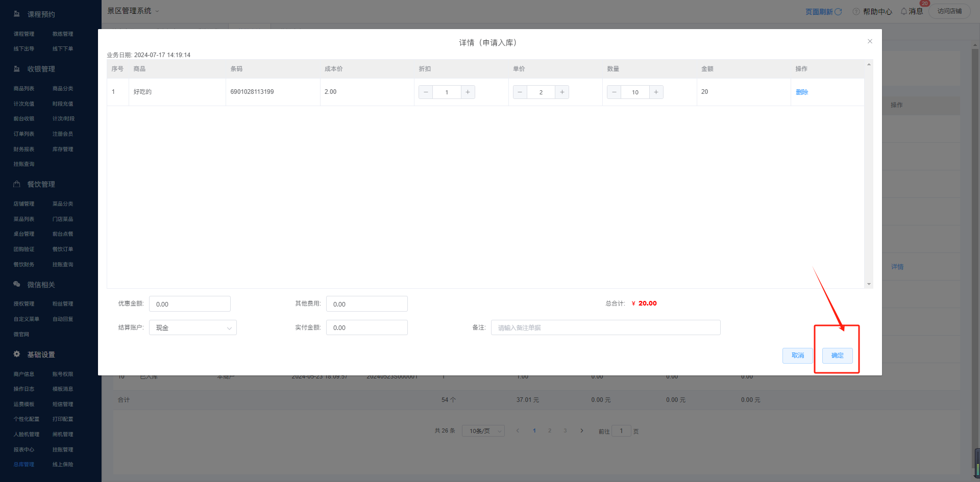Increase the 折扣 value with plus button
Screen dimensions: 980x482
[468, 92]
